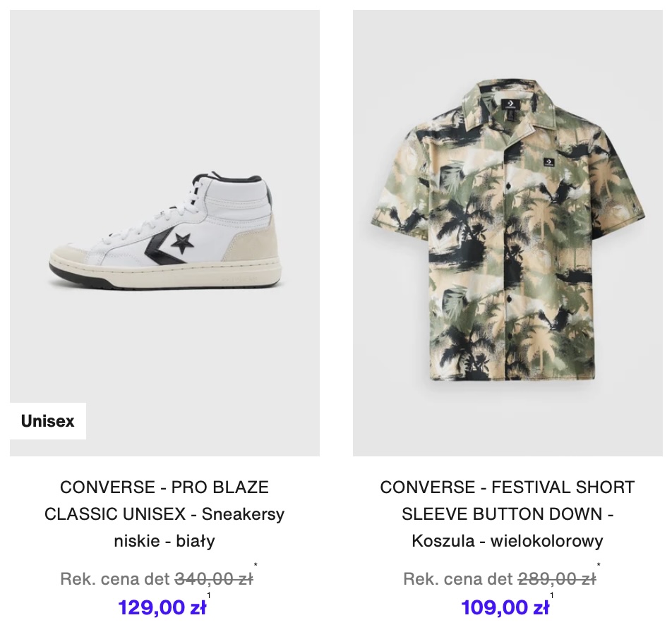672x632 pixels.
Task: Click 'Koszula - wielokolorowy' text line
Action: (x=508, y=541)
